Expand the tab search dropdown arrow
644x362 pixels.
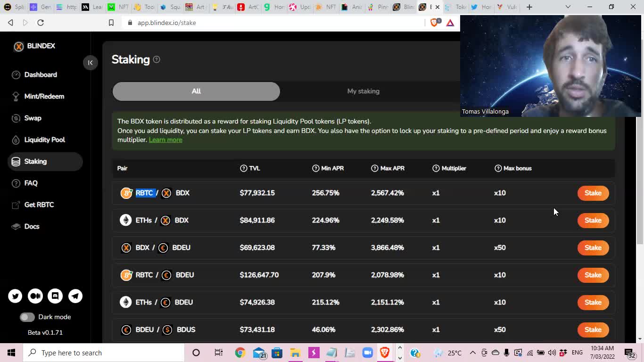coord(568,7)
